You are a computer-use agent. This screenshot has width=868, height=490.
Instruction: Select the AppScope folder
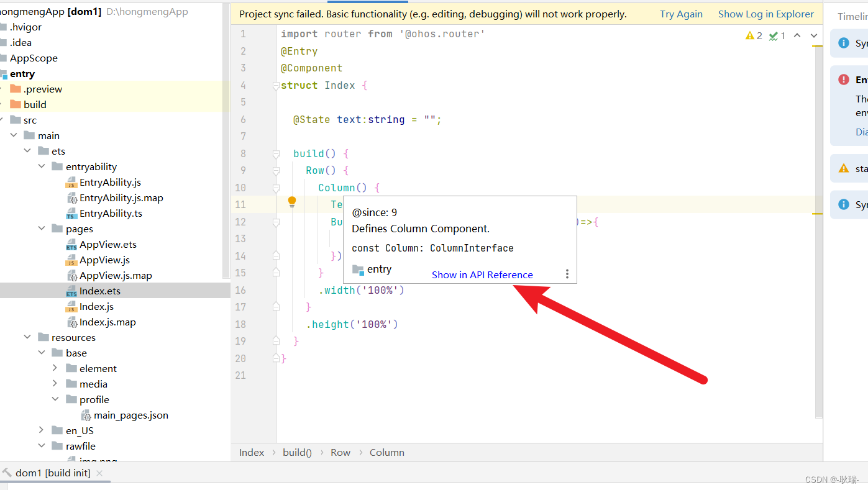34,58
